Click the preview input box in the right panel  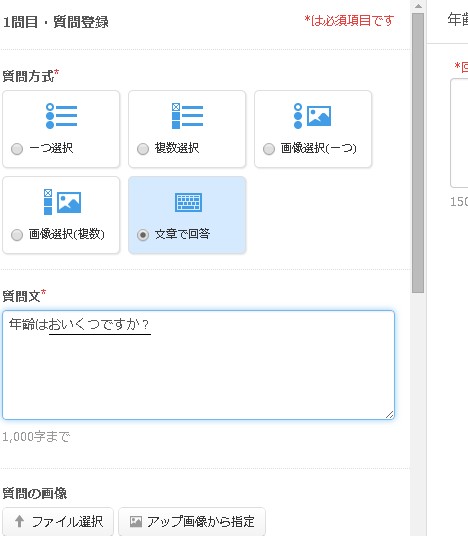tap(459, 133)
